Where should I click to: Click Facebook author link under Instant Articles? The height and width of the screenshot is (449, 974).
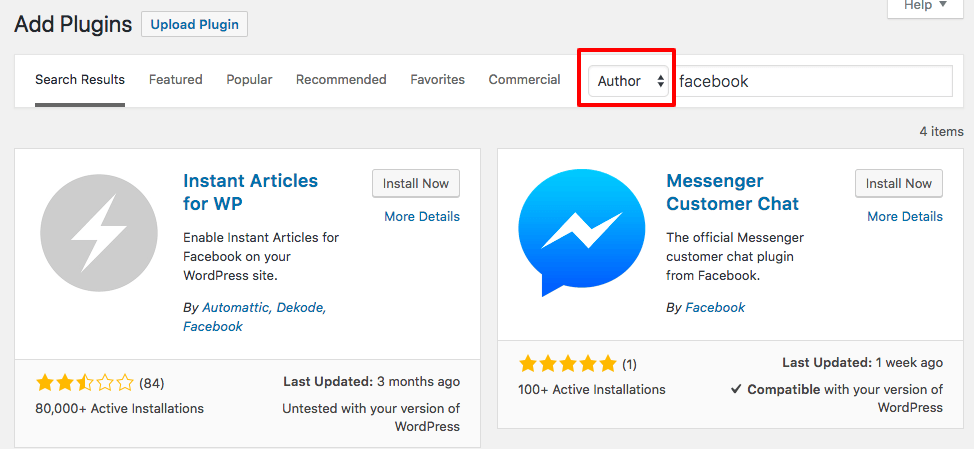(x=212, y=326)
